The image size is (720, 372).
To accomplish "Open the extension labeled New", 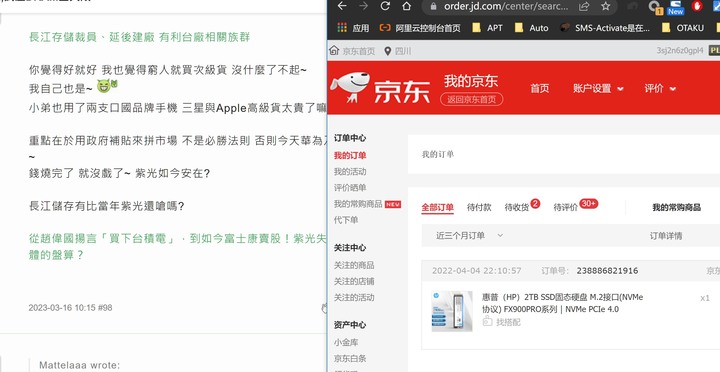I will pyautogui.click(x=675, y=7).
